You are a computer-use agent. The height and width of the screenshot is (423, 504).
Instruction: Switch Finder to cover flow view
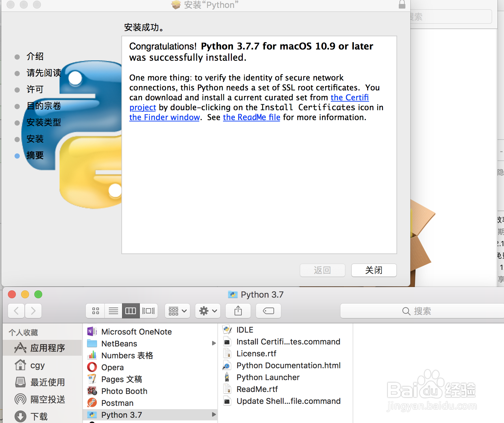148,311
